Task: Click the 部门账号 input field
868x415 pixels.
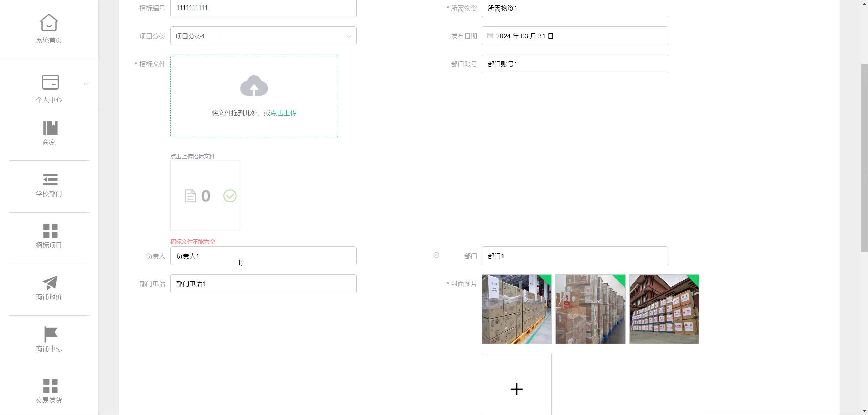Action: tap(575, 64)
